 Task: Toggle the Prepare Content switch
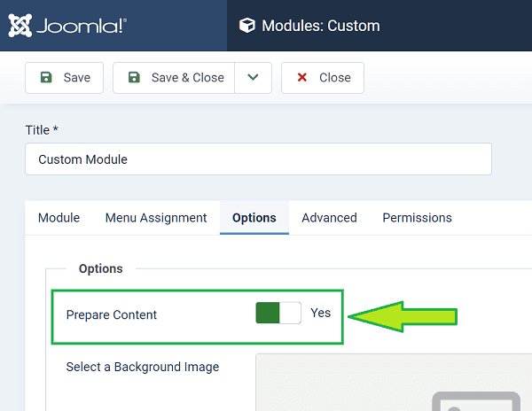click(x=278, y=314)
